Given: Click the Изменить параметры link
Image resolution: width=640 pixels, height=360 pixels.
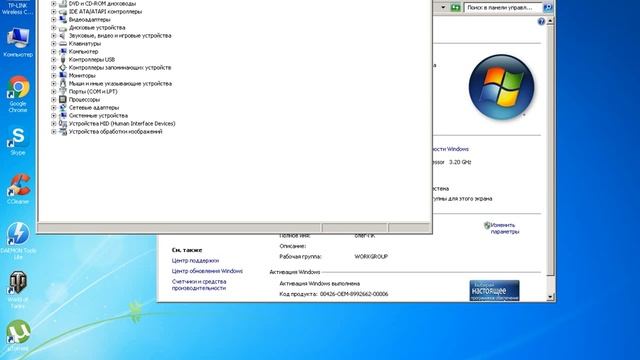Looking at the screenshot, I should [504, 229].
